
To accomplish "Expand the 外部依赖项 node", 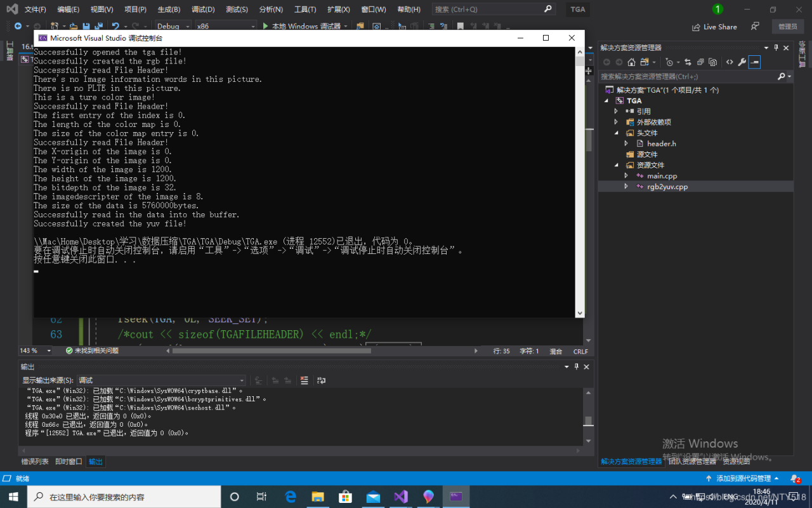I will click(616, 122).
